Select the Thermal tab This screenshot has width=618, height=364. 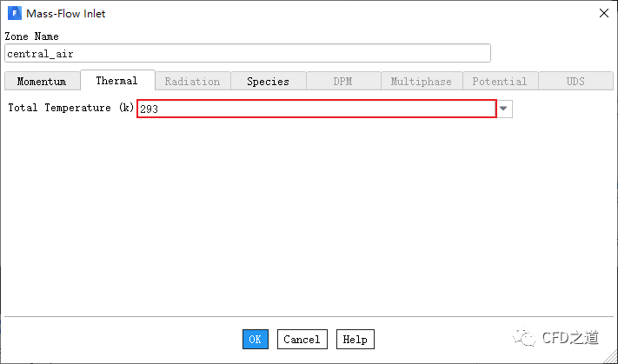click(x=116, y=81)
